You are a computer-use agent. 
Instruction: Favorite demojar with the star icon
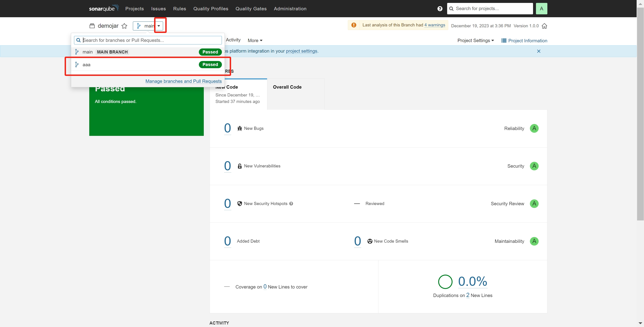[124, 26]
